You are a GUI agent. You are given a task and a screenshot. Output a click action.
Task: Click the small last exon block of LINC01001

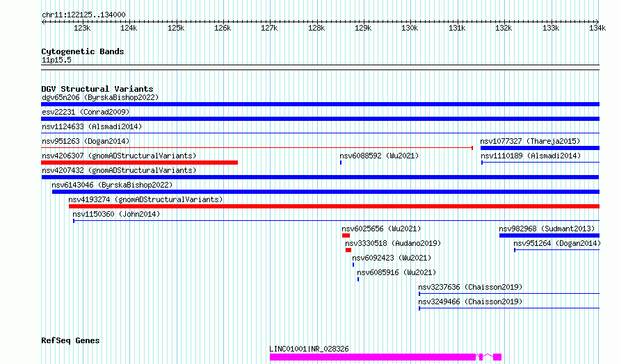point(497,357)
